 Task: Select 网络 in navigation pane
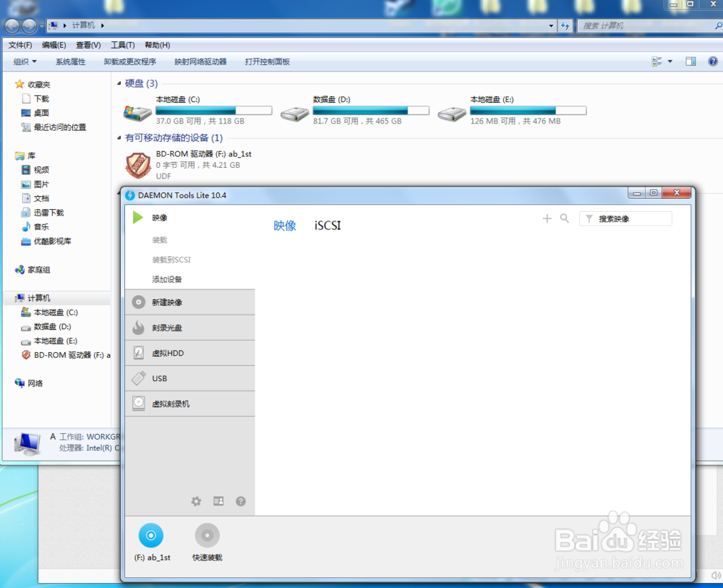tap(29, 383)
